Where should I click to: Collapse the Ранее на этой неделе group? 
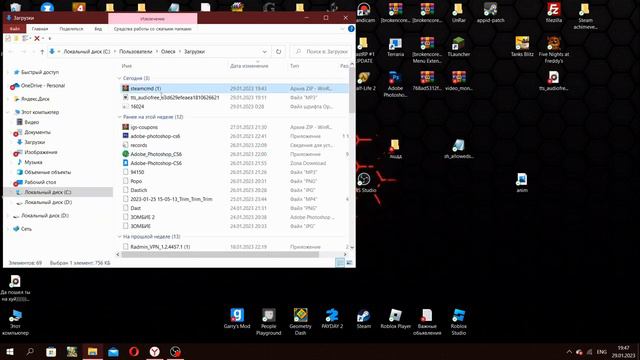click(120, 117)
